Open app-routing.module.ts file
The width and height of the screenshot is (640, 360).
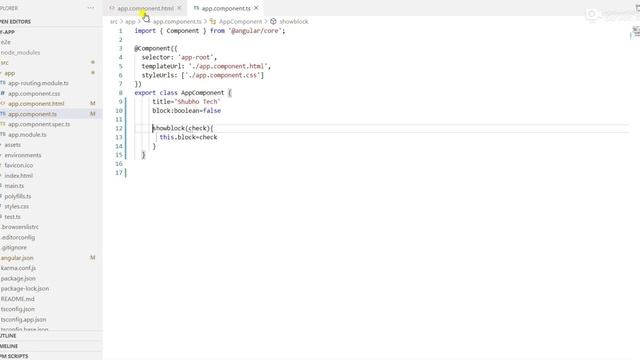pos(38,83)
